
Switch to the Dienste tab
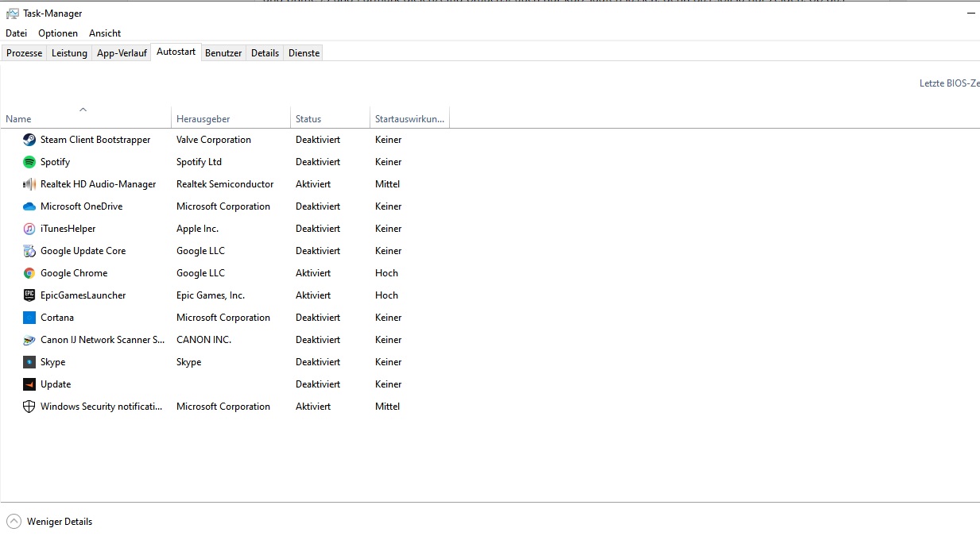304,53
